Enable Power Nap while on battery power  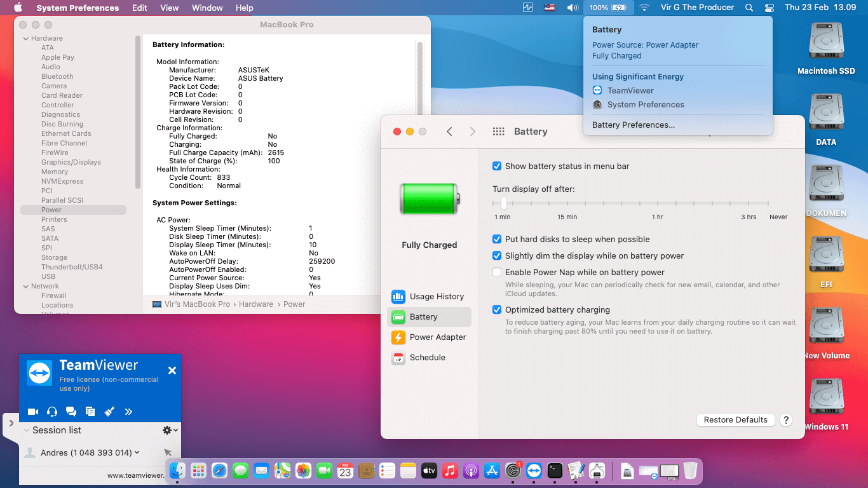pyautogui.click(x=496, y=272)
